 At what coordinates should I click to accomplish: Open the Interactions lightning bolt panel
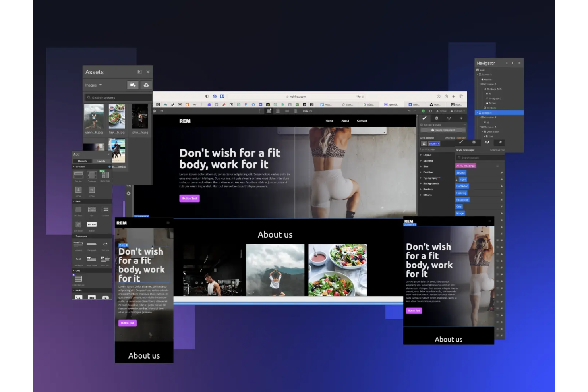tap(462, 118)
